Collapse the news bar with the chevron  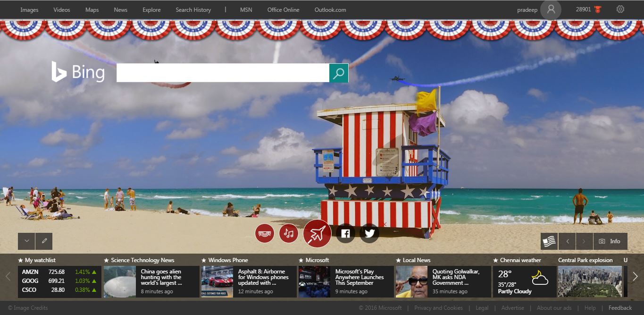[x=26, y=241]
